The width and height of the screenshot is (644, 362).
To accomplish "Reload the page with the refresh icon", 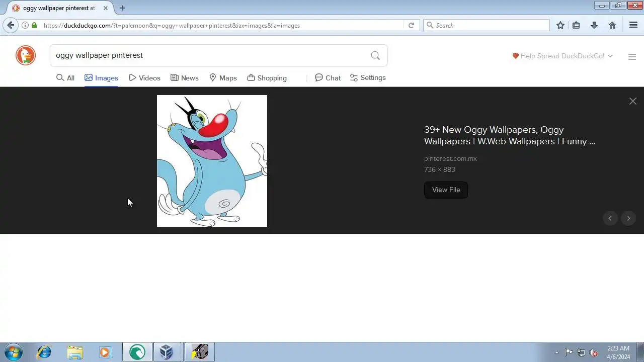I will point(411,25).
